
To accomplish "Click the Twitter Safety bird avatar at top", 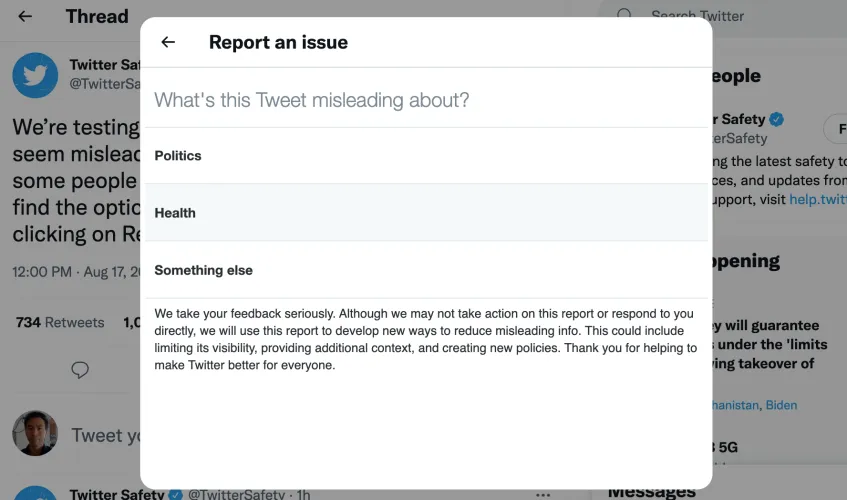I will click(35, 76).
